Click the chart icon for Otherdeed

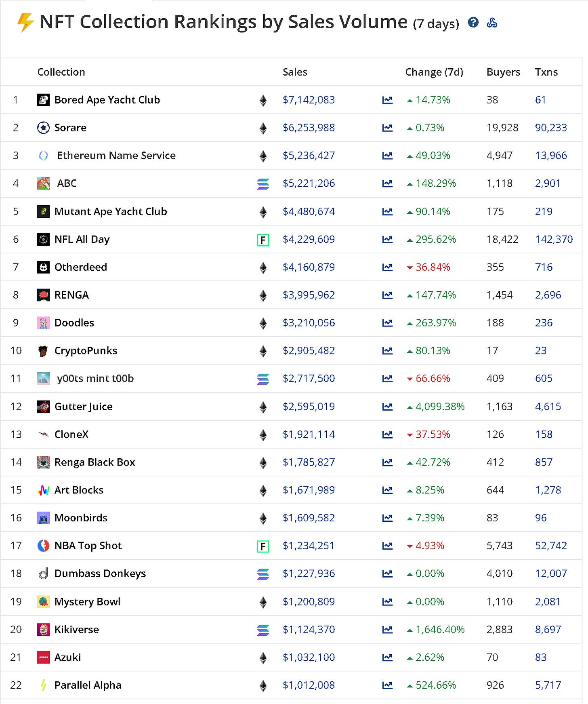click(x=387, y=267)
